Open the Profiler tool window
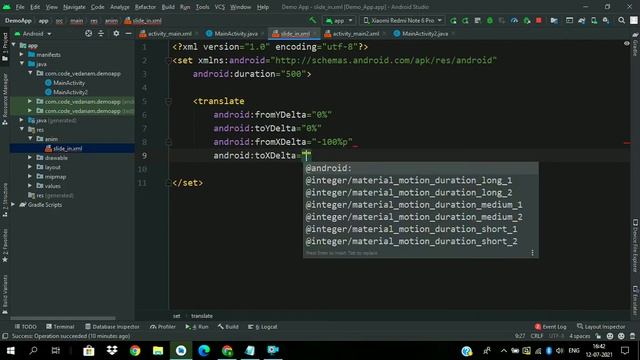The width and height of the screenshot is (640, 360). 162,327
